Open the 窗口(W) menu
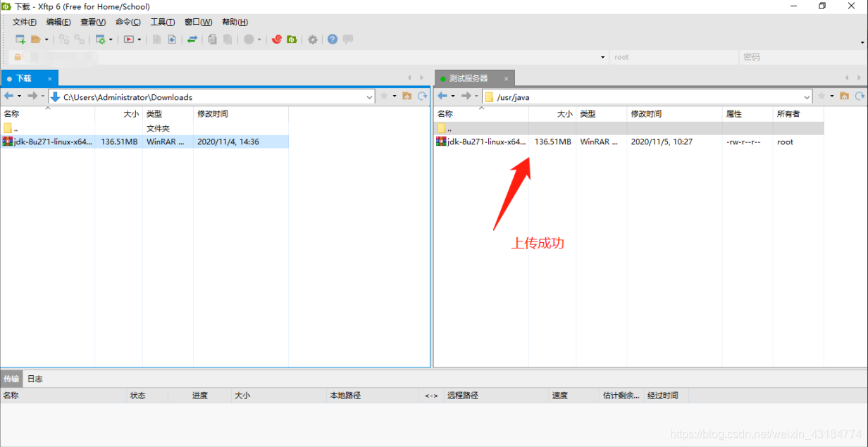The height and width of the screenshot is (447, 868). coord(198,22)
